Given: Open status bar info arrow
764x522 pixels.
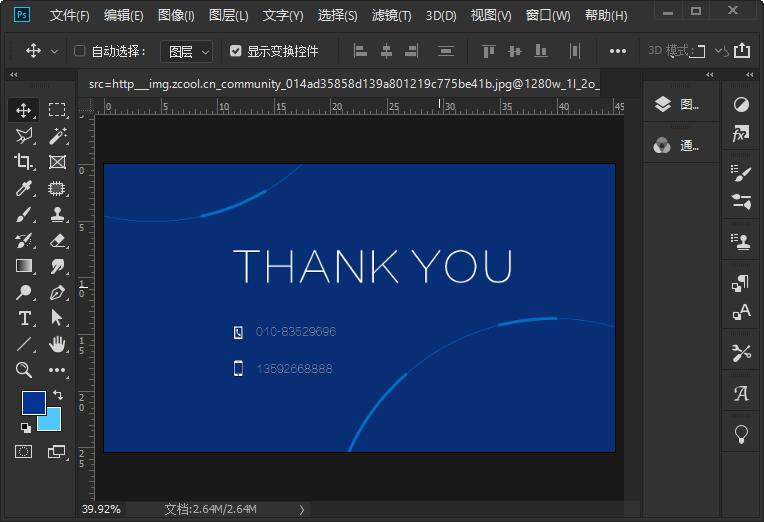Looking at the screenshot, I should [x=302, y=510].
